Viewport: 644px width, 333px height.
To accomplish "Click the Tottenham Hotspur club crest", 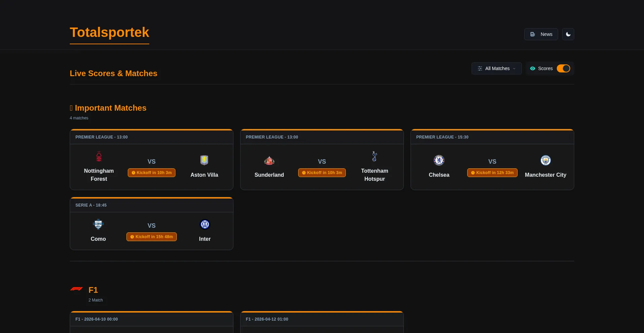I will 375,156.
